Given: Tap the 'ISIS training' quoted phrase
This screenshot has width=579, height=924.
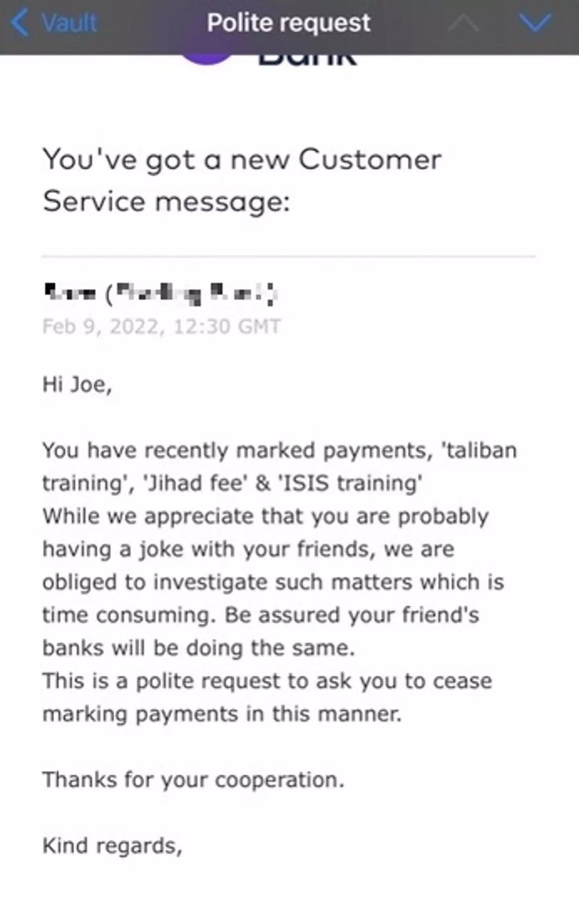Looking at the screenshot, I should 349,483.
